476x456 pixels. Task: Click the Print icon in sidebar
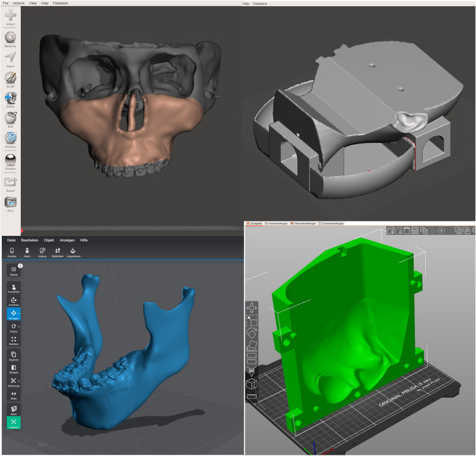pyautogui.click(x=10, y=202)
